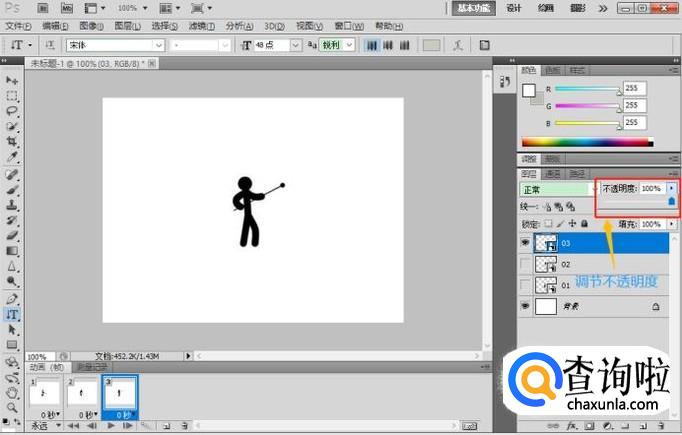This screenshot has width=682, height=435.
Task: Click the text color swatch in options bar
Action: tap(431, 45)
